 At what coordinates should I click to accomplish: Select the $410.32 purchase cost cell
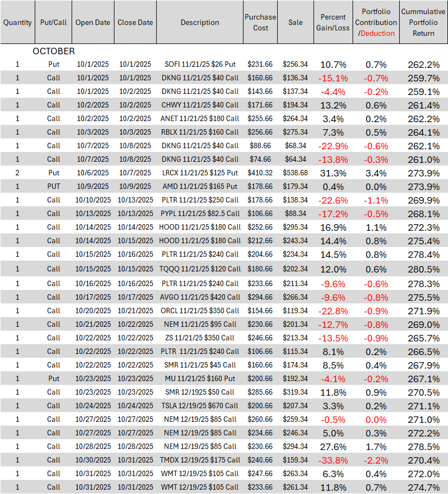point(260,173)
